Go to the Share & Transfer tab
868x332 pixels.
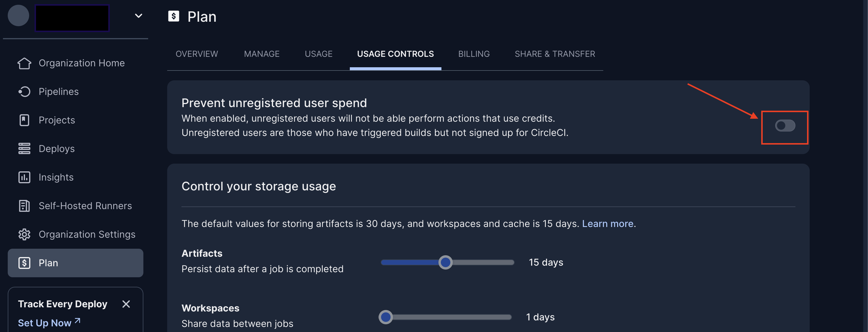[x=555, y=54]
